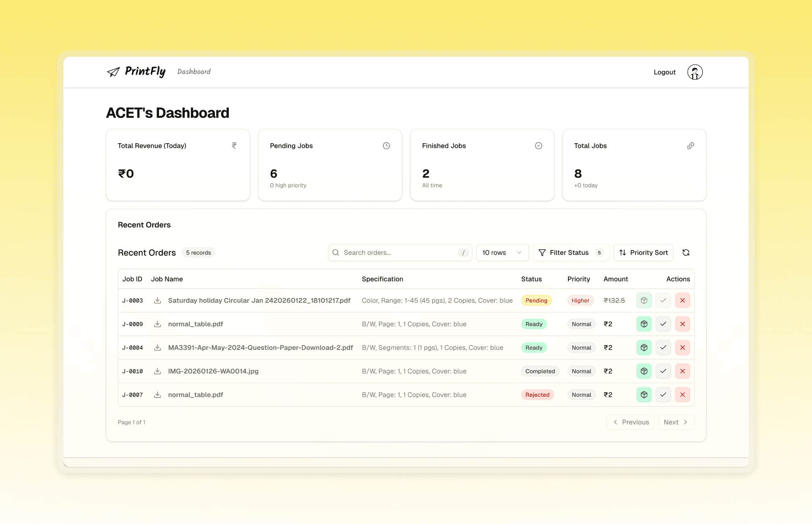This screenshot has width=812, height=524.
Task: Download file for job J-0003
Action: (x=157, y=300)
